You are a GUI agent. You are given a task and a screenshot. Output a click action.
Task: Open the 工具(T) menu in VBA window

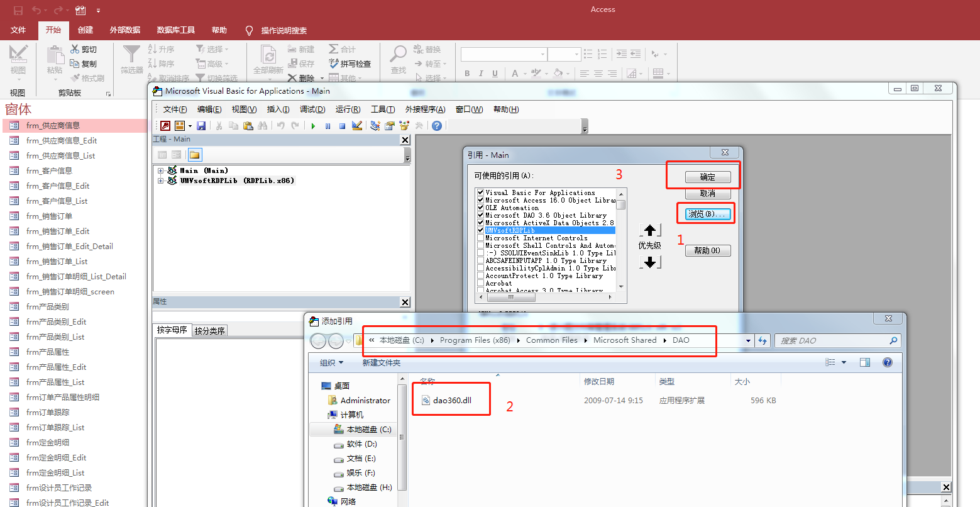[x=383, y=109]
